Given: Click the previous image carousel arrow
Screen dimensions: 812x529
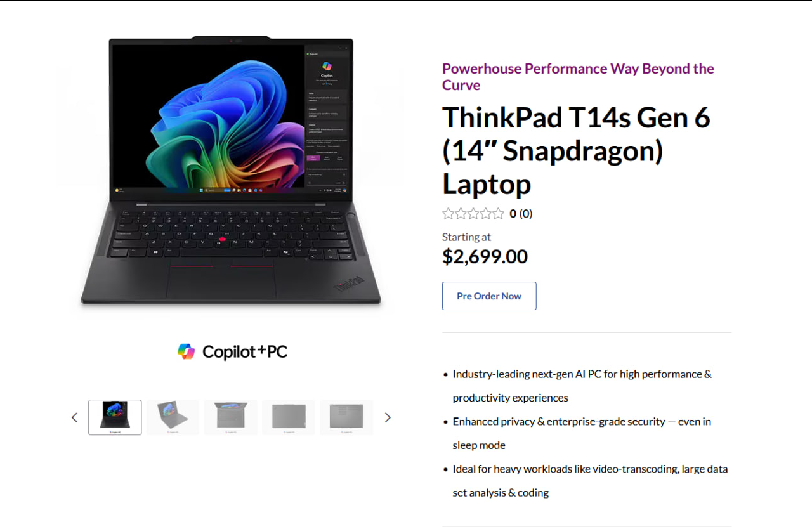Looking at the screenshot, I should pyautogui.click(x=74, y=417).
